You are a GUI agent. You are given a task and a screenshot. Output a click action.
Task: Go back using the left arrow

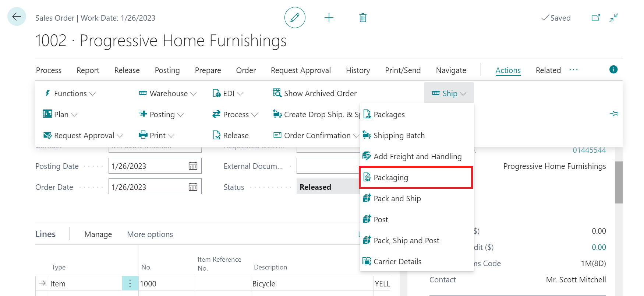point(17,17)
